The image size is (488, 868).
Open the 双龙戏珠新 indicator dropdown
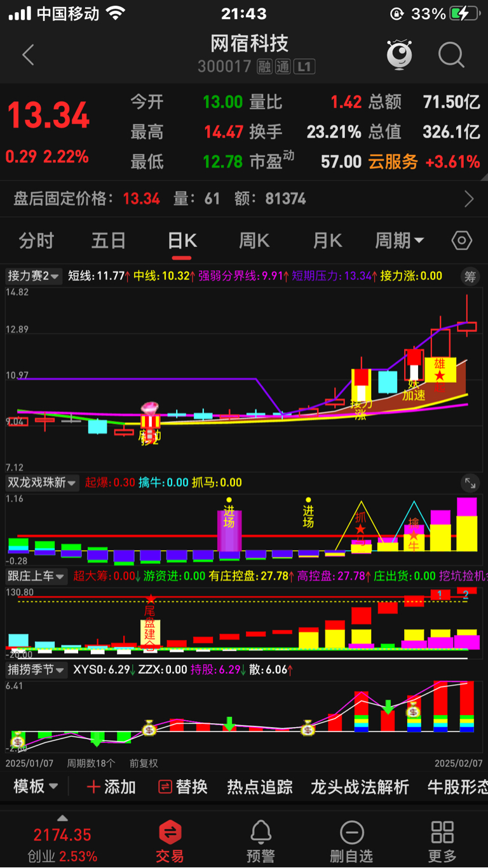click(x=42, y=483)
